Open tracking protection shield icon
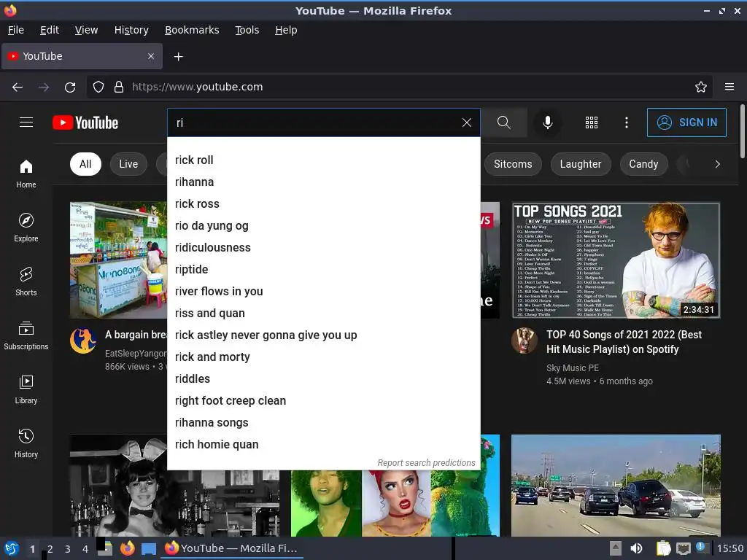Image resolution: width=747 pixels, height=560 pixels. pos(98,87)
